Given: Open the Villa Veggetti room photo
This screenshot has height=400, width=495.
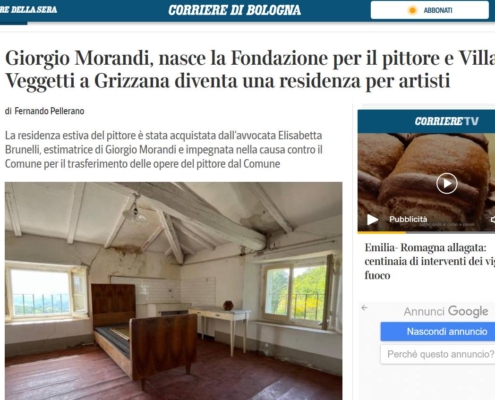Looking at the screenshot, I should pyautogui.click(x=173, y=291).
